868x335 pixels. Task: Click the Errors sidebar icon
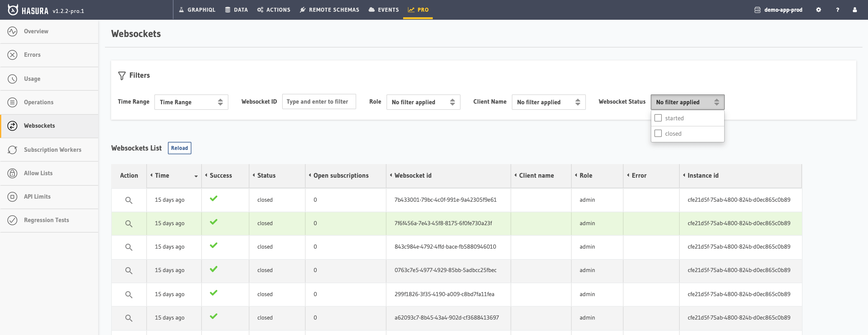tap(12, 55)
